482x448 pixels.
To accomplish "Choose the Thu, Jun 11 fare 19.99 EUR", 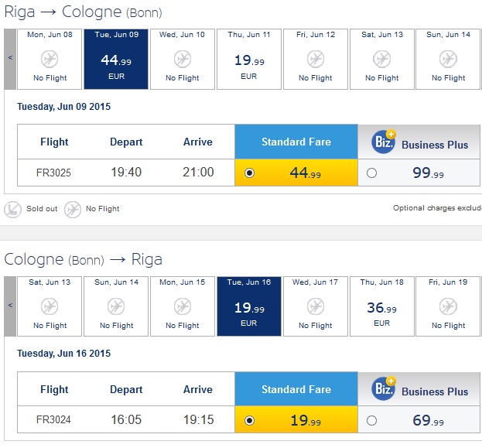I will coord(249,59).
